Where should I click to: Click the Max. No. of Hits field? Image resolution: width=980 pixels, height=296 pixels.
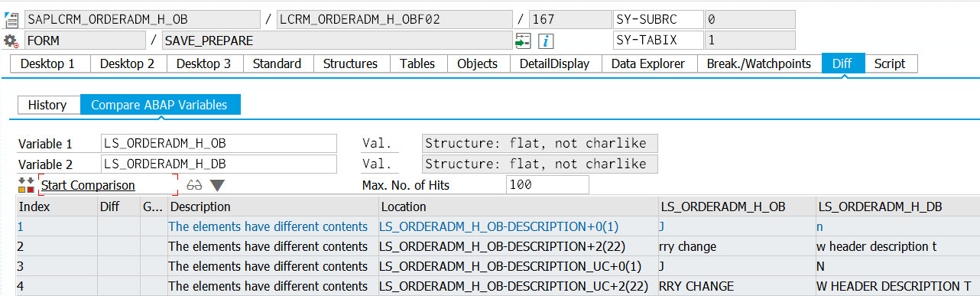[547, 184]
